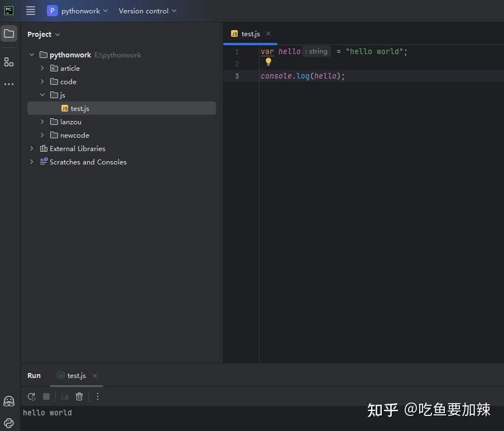
Task: Open Run console more options kebab menu
Action: (x=97, y=396)
